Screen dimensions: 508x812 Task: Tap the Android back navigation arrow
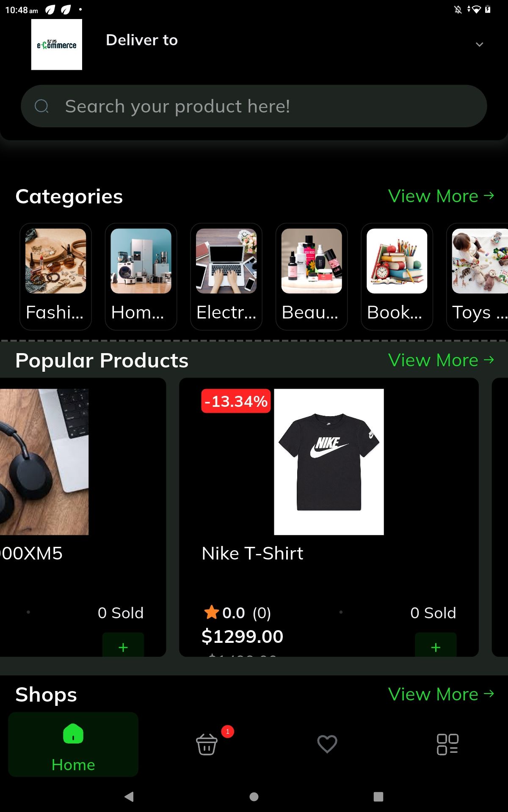coord(129,797)
